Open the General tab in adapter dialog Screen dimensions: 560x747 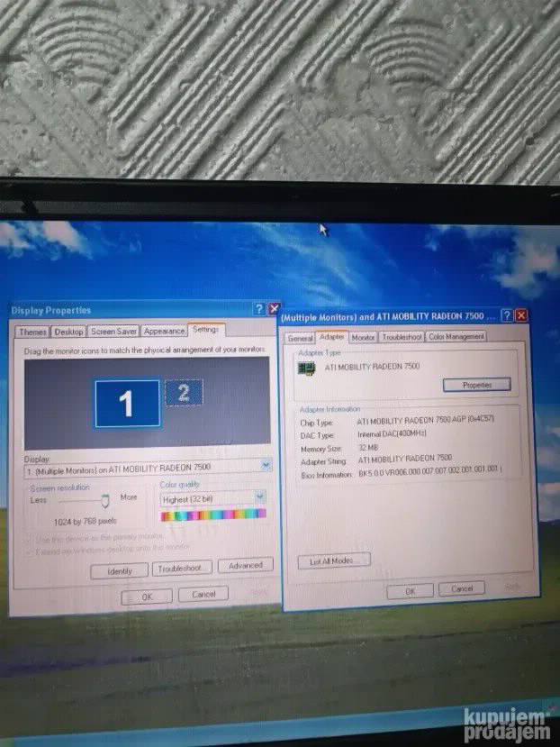coord(300,338)
